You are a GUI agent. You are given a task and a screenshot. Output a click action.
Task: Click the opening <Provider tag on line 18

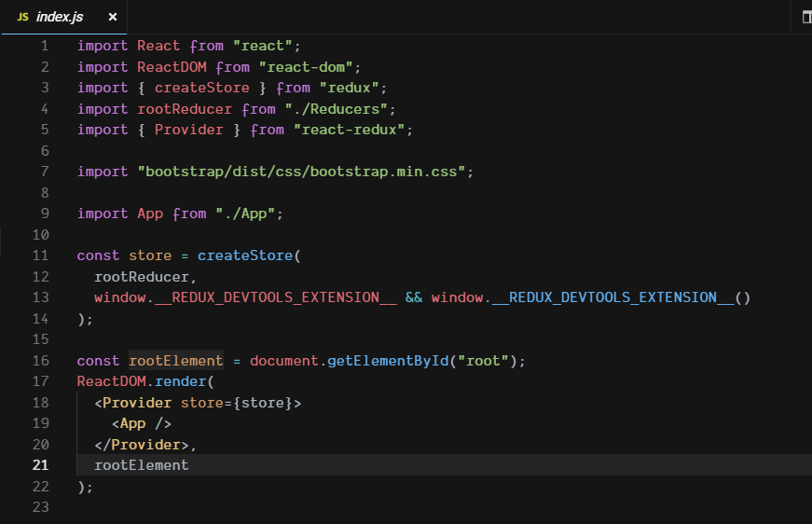pos(133,403)
